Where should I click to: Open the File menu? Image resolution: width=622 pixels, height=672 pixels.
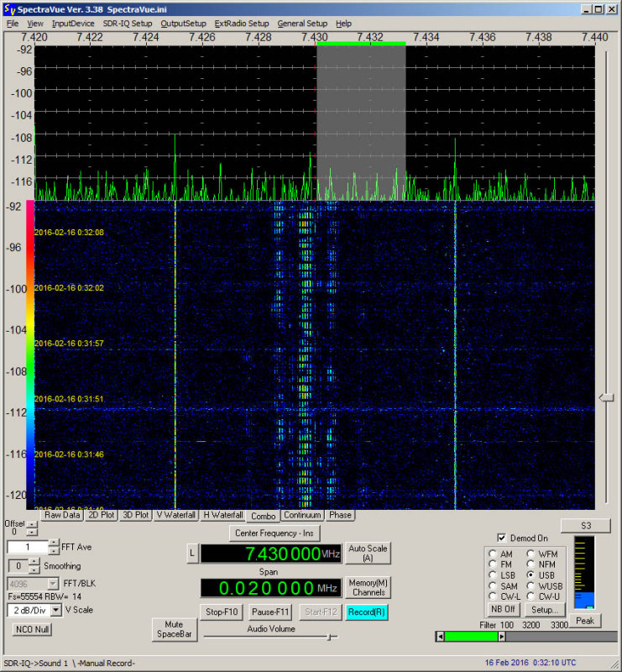pyautogui.click(x=13, y=24)
